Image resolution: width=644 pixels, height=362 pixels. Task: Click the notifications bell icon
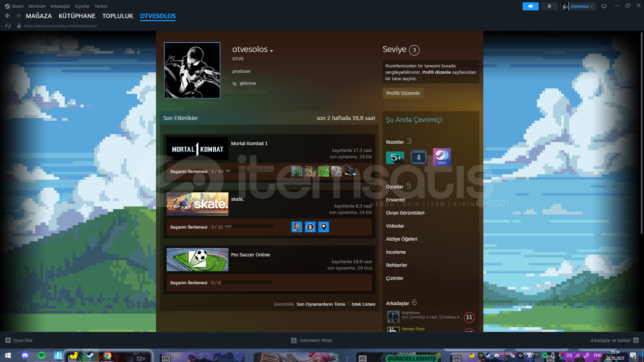pyautogui.click(x=549, y=6)
